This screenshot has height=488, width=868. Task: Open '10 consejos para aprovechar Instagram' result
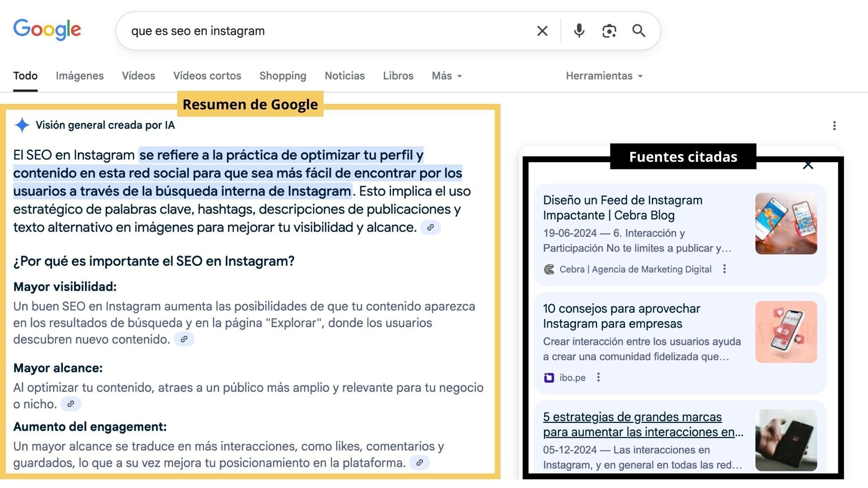coord(621,316)
